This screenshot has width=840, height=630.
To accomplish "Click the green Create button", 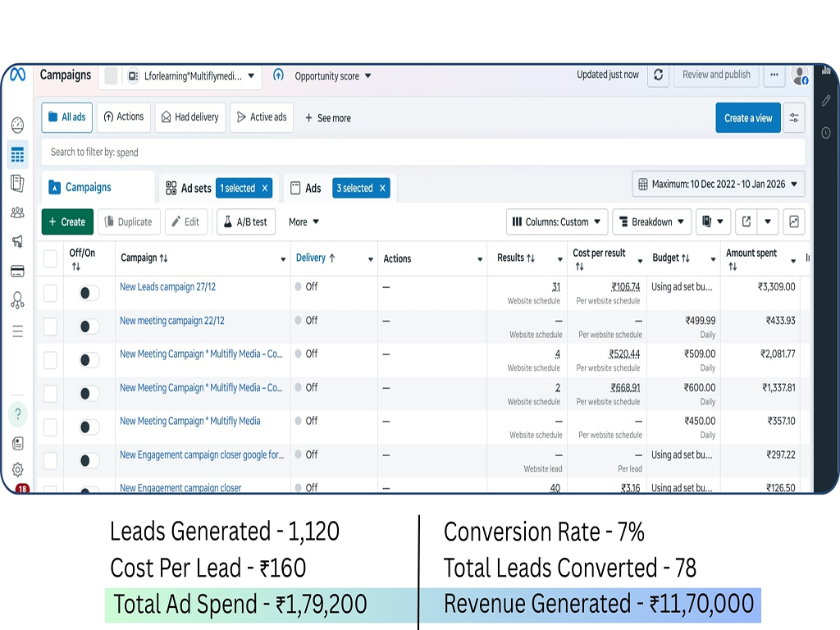I will coord(67,221).
